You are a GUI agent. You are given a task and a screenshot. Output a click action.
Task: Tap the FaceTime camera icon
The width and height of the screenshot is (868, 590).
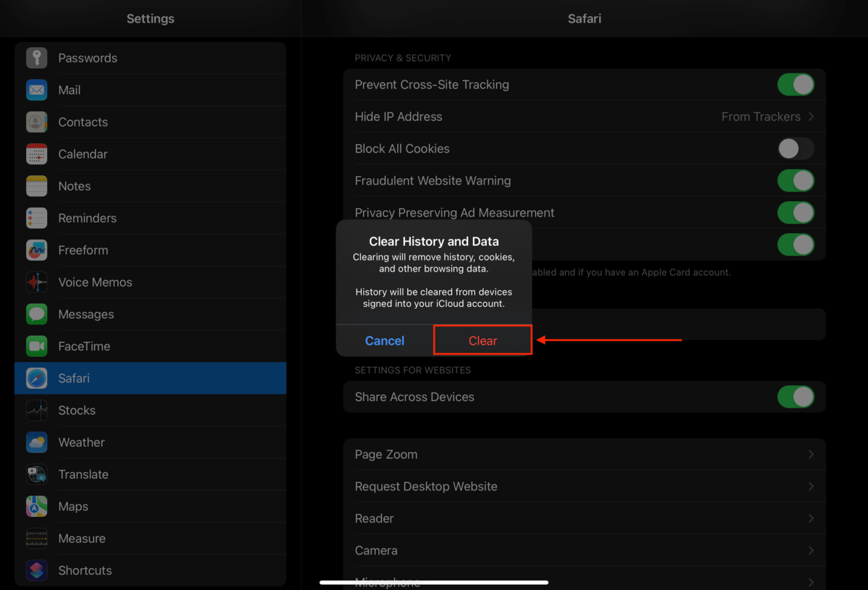click(37, 346)
